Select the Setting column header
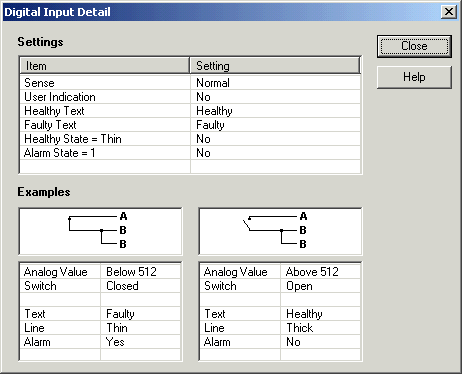The image size is (462, 374). point(275,66)
